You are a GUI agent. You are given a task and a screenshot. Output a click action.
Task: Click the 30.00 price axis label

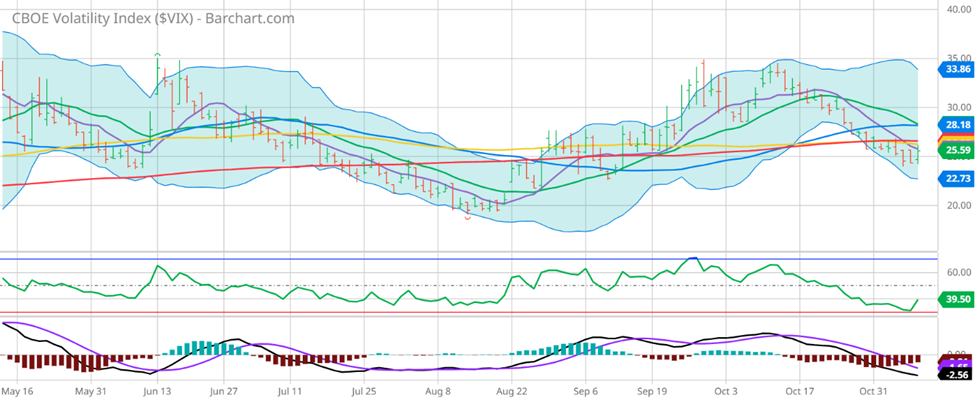click(958, 108)
